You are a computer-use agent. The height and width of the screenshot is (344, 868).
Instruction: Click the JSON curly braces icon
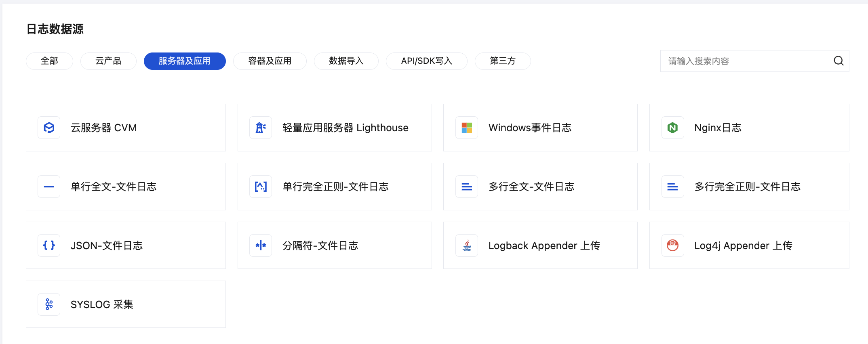(x=49, y=245)
